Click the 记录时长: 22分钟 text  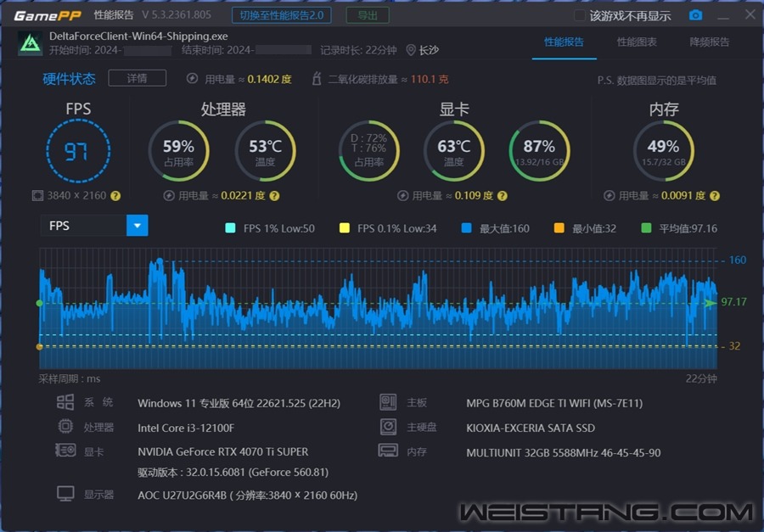point(357,50)
